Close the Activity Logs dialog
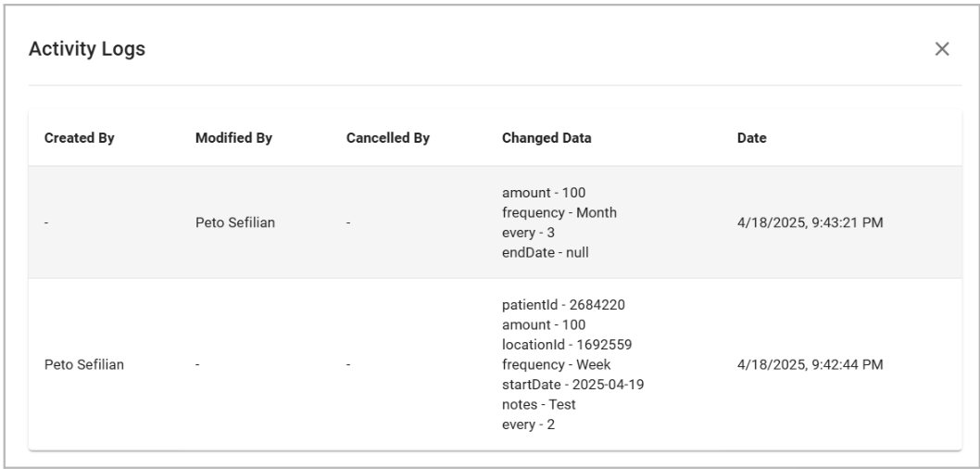Screen dimensions: 980x469 (x=942, y=49)
